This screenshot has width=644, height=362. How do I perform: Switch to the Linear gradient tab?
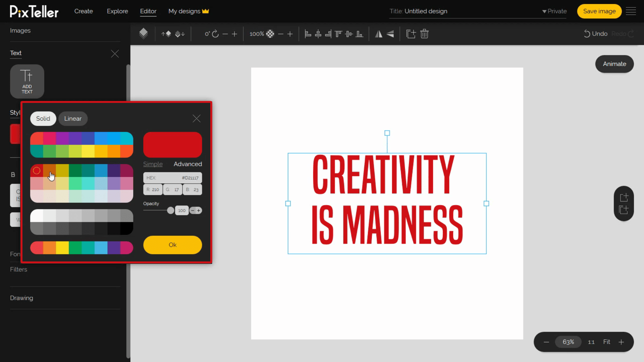tap(73, 118)
